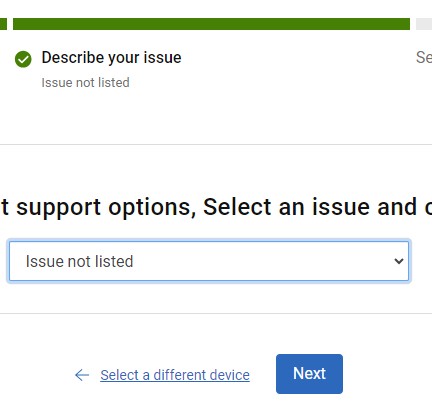432x408 pixels.
Task: Click the long green progress bar segment
Action: (211, 24)
